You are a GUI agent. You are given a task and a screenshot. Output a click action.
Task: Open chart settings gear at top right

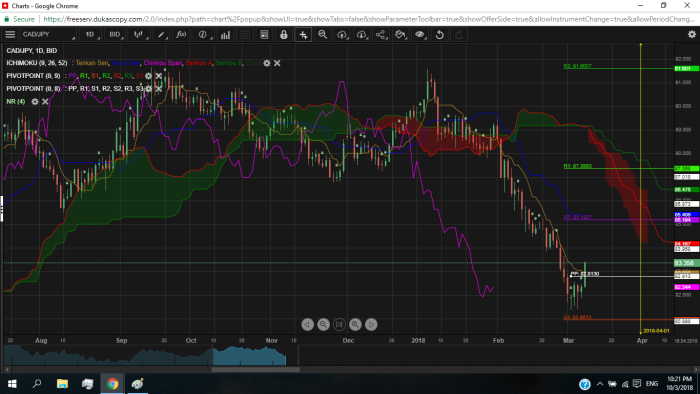click(x=692, y=34)
